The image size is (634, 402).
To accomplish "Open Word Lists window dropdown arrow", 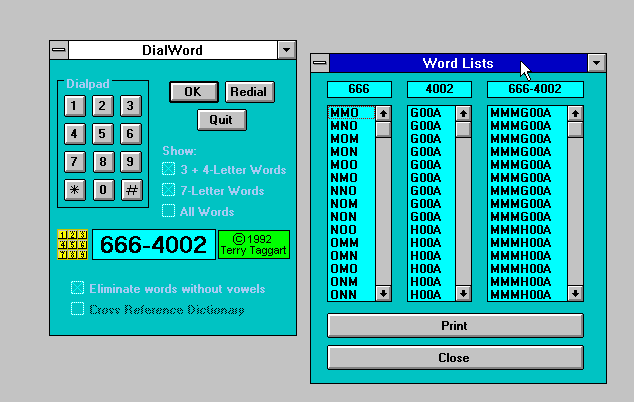I will click(597, 63).
